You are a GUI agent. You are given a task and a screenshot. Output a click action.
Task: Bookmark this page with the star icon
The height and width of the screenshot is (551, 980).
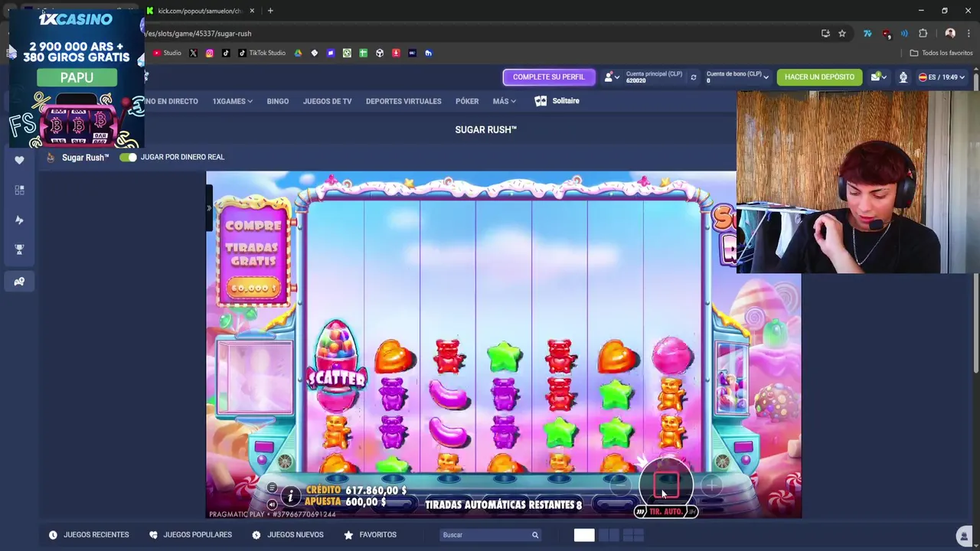[842, 34]
